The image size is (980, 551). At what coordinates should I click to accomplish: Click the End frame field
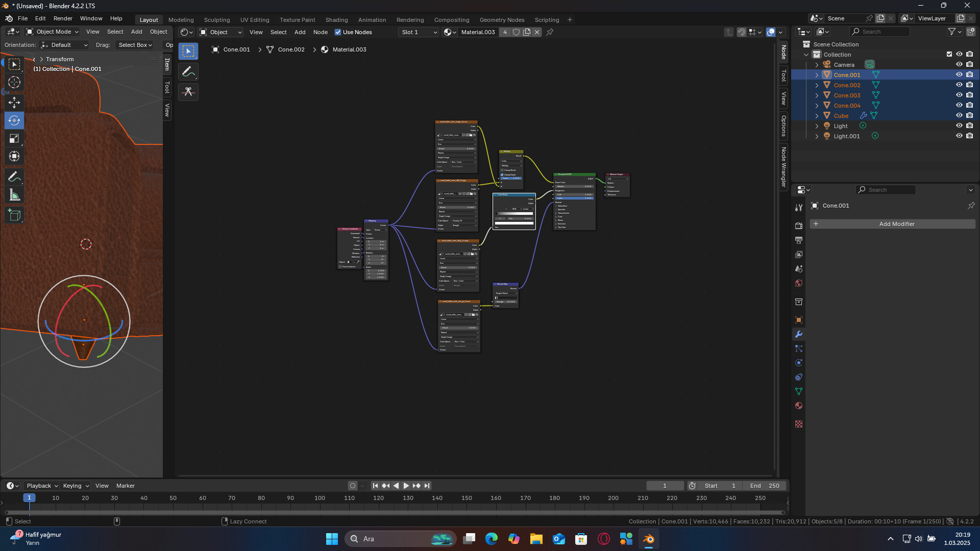point(764,486)
